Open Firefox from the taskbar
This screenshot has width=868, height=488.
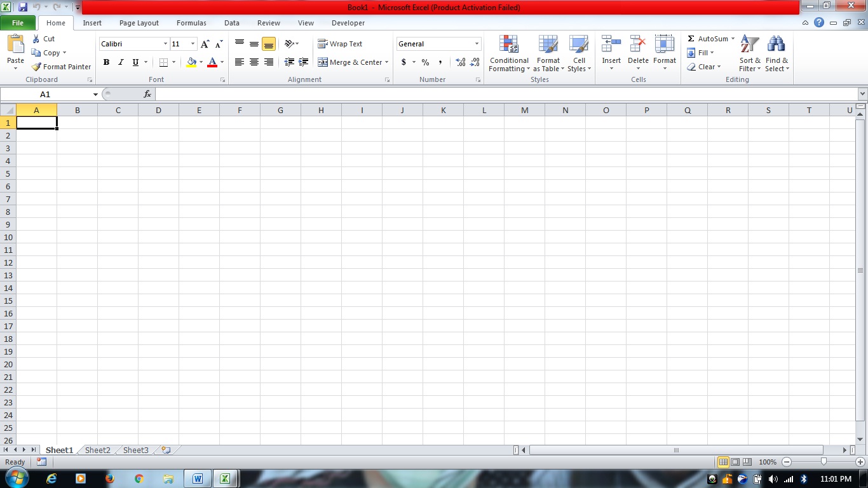point(109,478)
